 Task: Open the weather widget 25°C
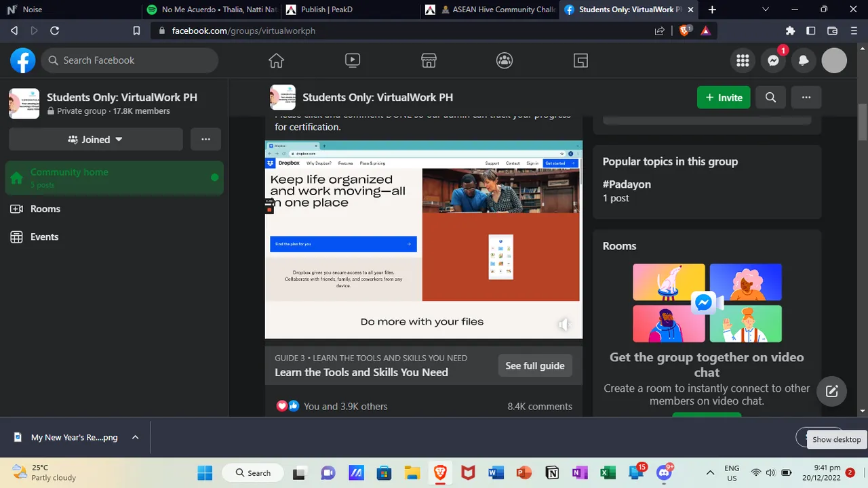point(45,472)
